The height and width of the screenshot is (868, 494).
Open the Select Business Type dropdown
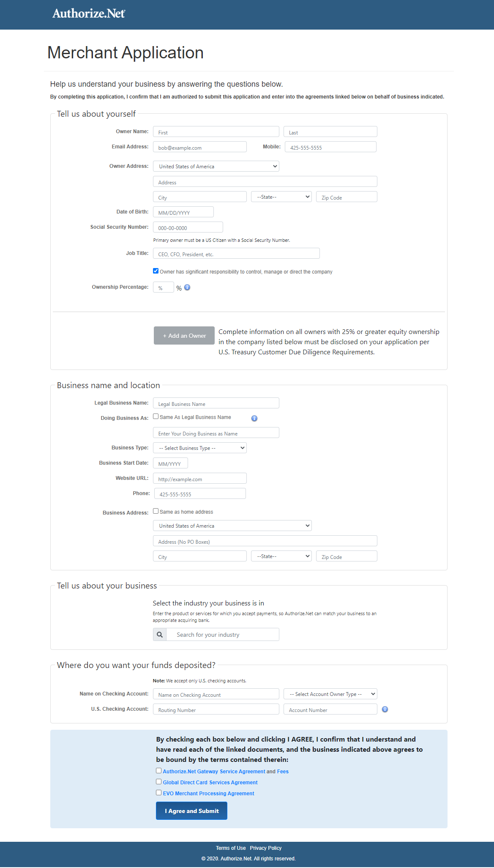coord(199,447)
